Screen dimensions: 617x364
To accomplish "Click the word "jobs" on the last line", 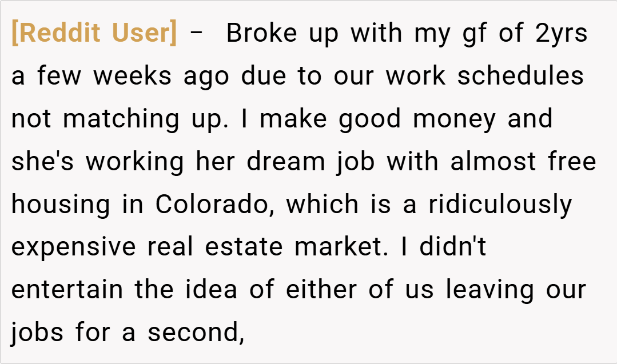I will [37, 333].
